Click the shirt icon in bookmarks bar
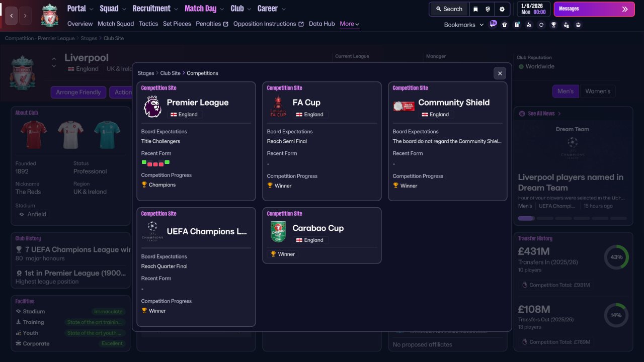Viewport: 644px width, 362px height. tap(505, 25)
